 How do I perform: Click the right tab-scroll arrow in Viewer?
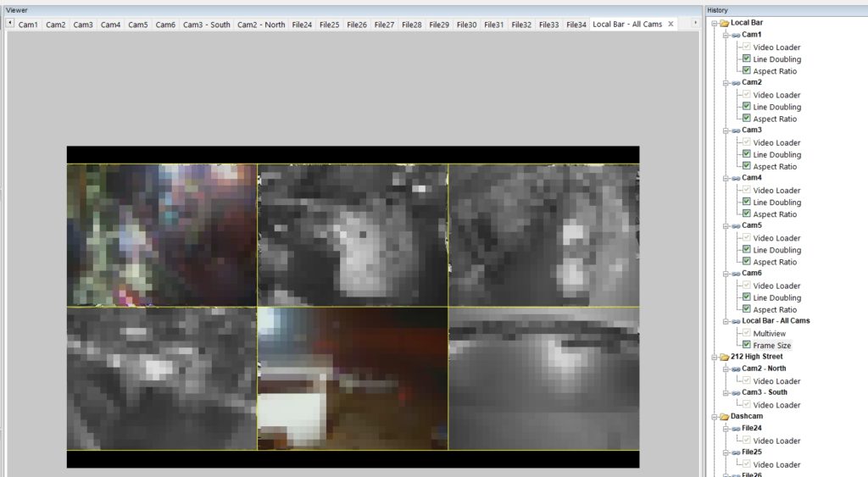point(695,23)
